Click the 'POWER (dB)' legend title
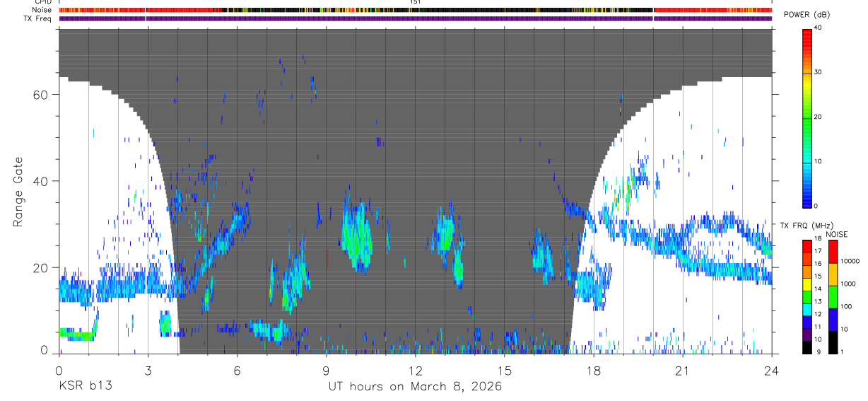Screen dimensions: 868x401 [806, 15]
